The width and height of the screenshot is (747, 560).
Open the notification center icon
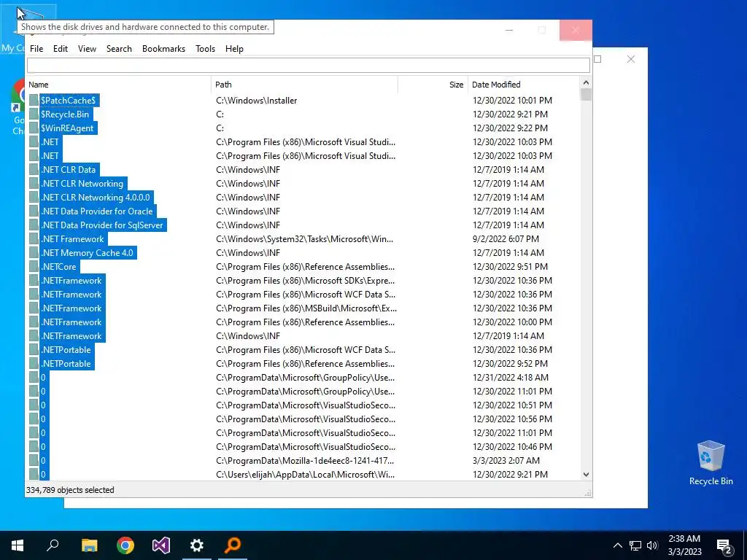[x=724, y=546]
